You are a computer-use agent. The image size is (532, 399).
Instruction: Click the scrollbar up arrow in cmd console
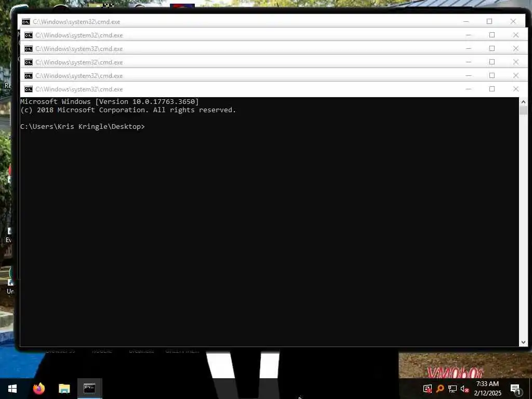point(523,102)
